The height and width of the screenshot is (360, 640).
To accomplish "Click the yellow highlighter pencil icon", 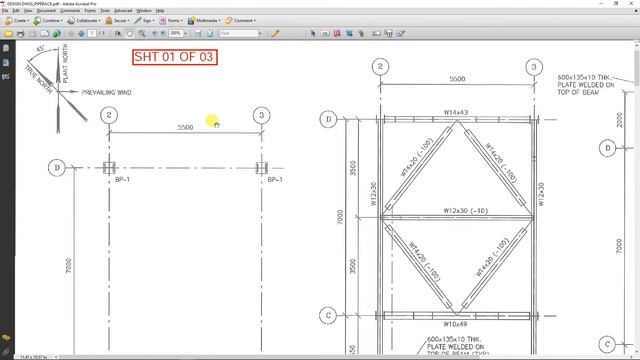I will 275,33.
